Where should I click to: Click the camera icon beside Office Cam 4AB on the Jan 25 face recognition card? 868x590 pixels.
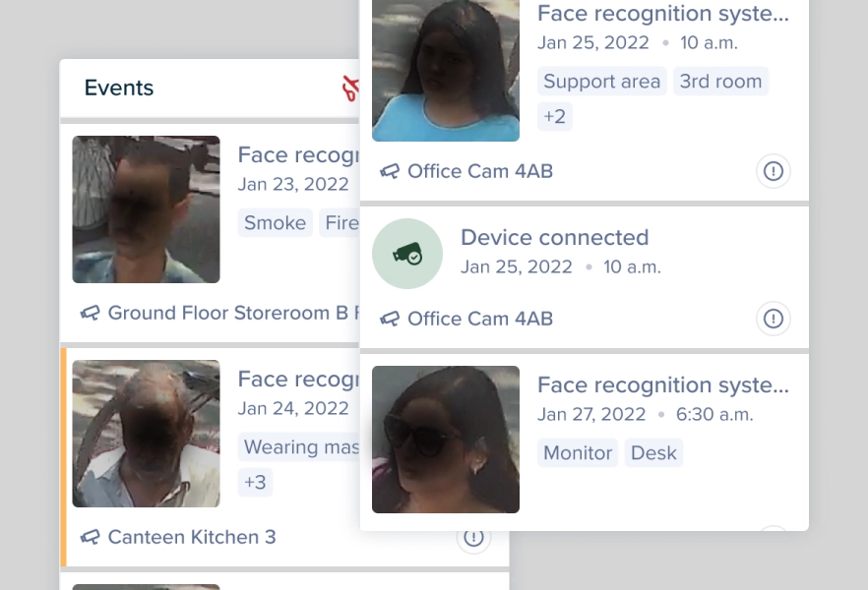click(x=390, y=171)
